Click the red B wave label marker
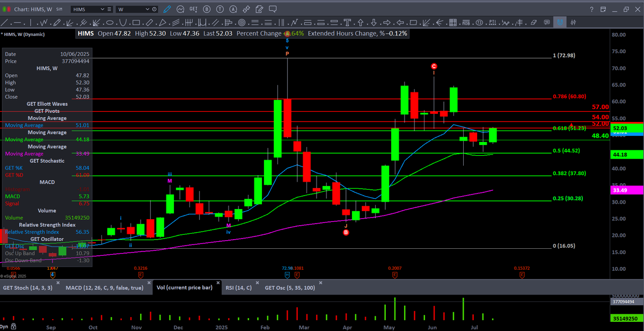 [346, 232]
